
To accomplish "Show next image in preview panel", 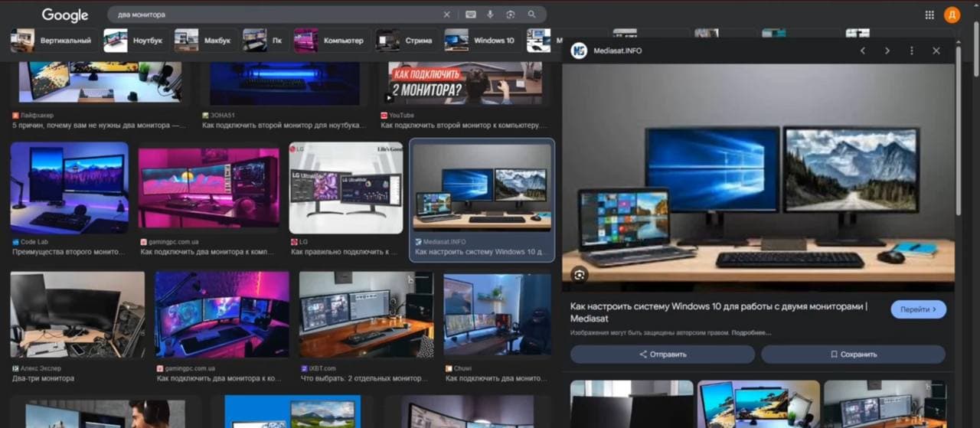I will click(x=887, y=51).
